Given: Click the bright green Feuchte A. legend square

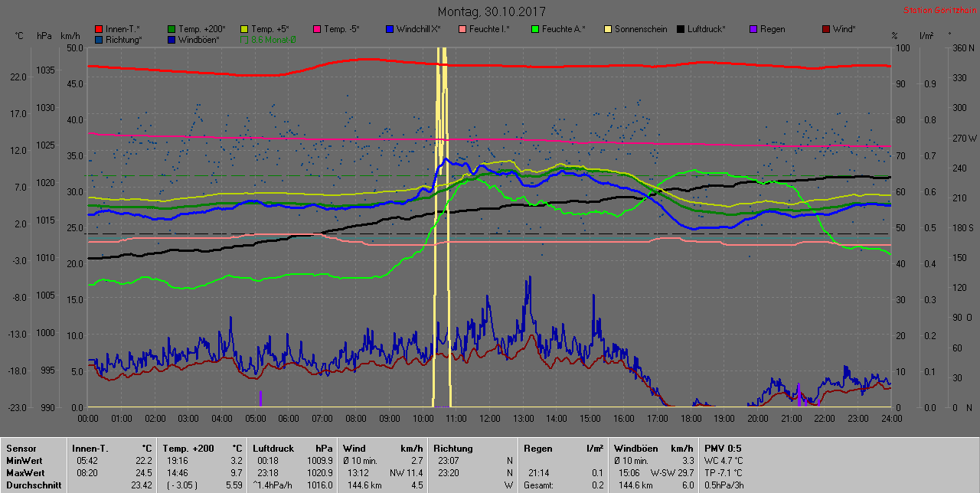Looking at the screenshot, I should coord(535,29).
